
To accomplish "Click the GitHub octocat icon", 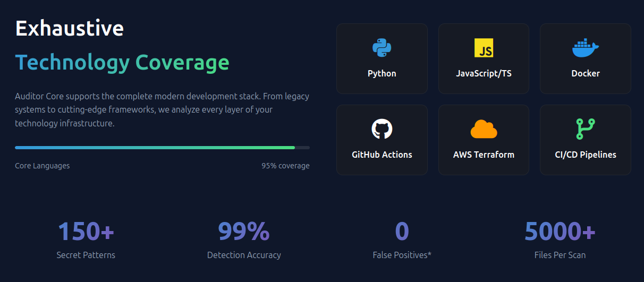I will 382,129.
